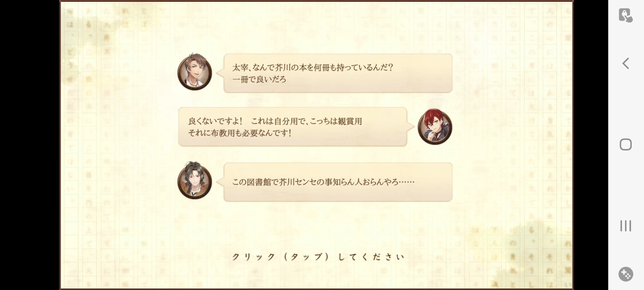The height and width of the screenshot is (290, 644).
Task: Tap the dark-haired braided character's portrait
Action: coord(195,181)
